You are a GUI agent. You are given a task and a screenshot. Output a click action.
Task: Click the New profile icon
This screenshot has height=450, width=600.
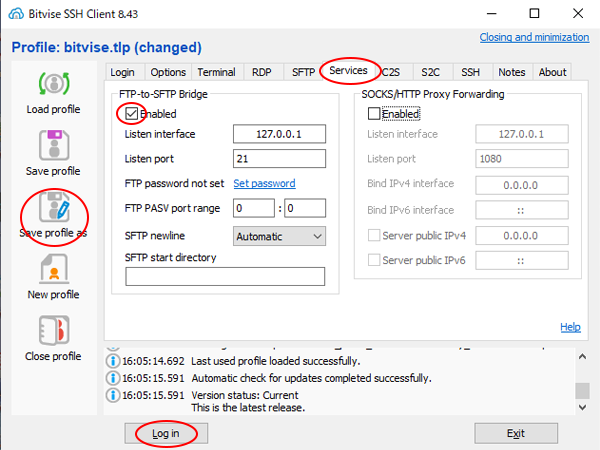pyautogui.click(x=54, y=269)
